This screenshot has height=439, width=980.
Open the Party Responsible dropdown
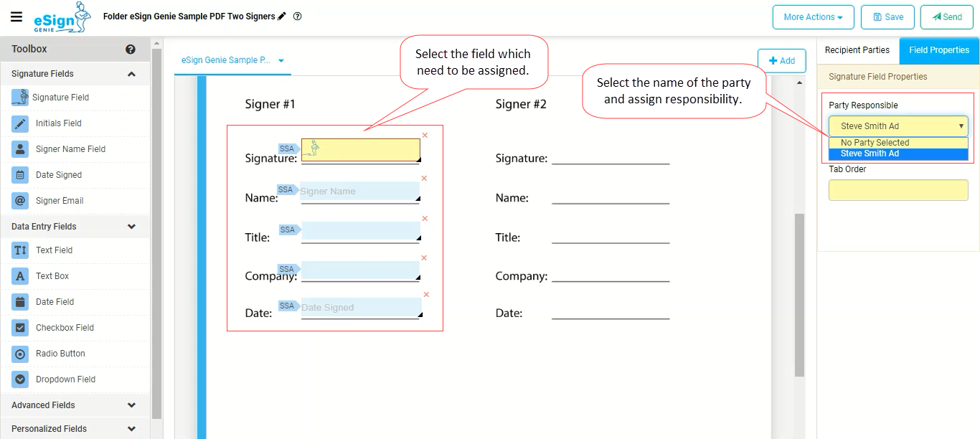point(898,126)
